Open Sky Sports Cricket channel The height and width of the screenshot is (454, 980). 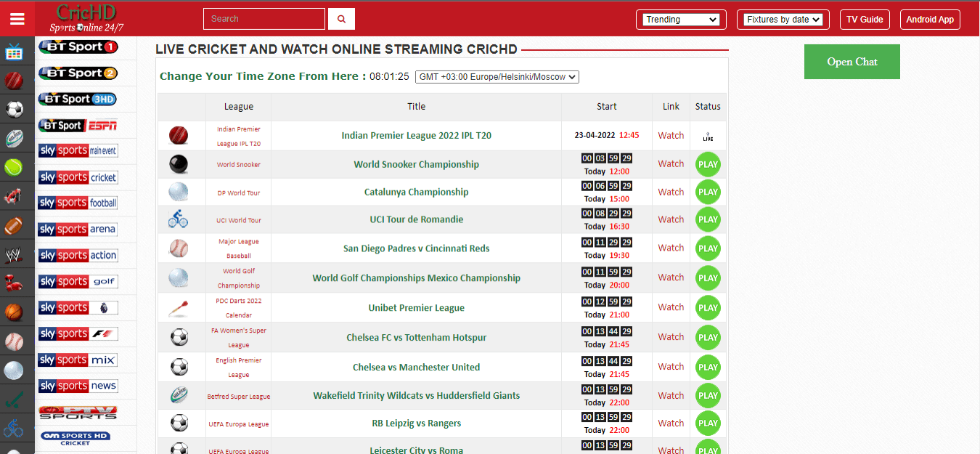pos(78,177)
